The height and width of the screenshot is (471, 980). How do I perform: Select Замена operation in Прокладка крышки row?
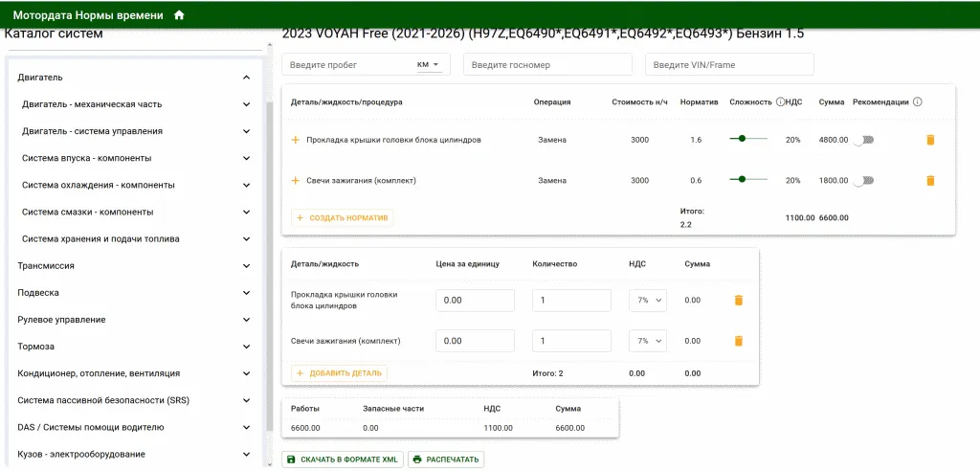tap(552, 140)
